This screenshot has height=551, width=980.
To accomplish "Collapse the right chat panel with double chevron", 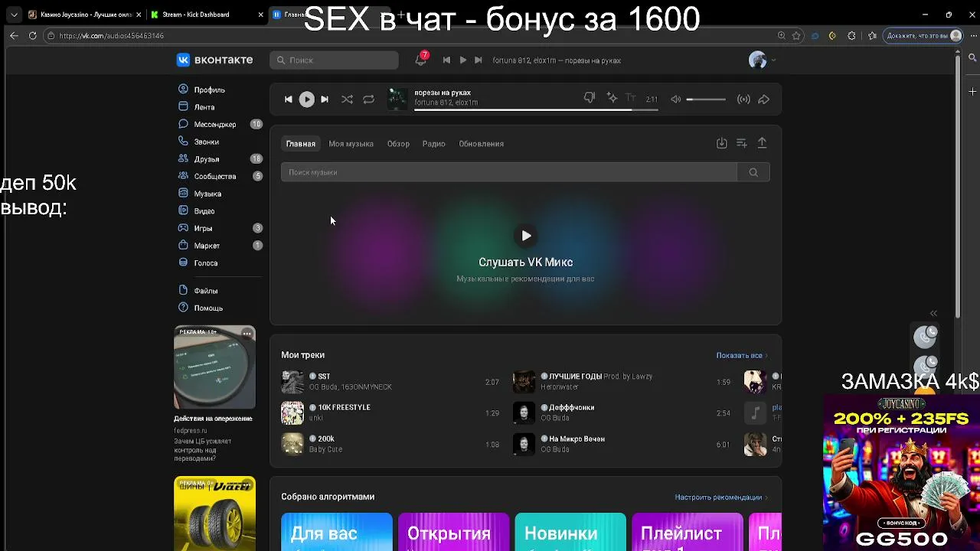I will 933,313.
